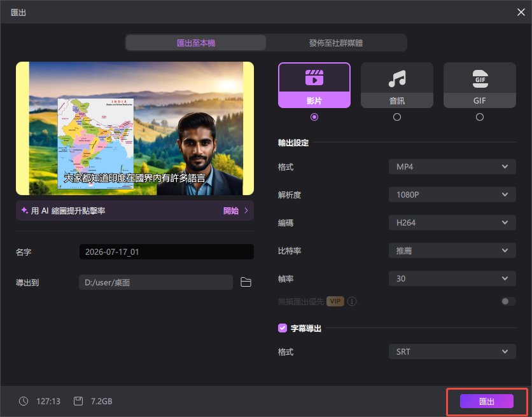Uncheck the 字幕導出 checkbox

(x=283, y=328)
